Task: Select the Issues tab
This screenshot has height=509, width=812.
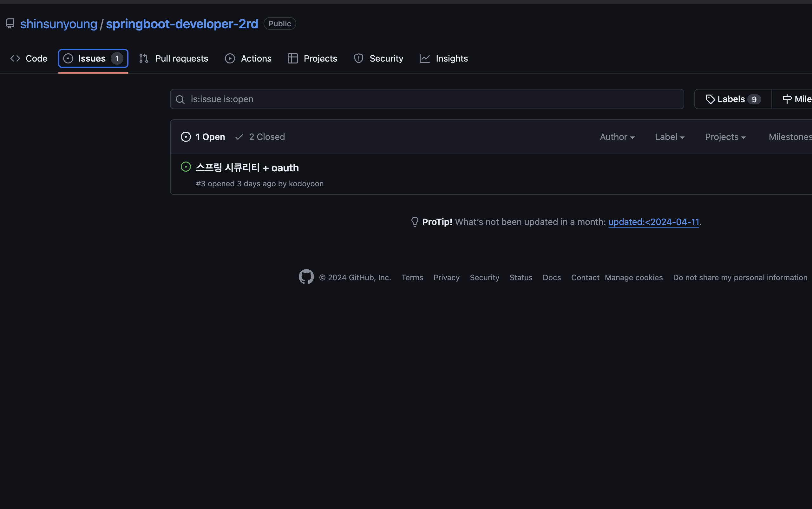Action: coord(93,58)
